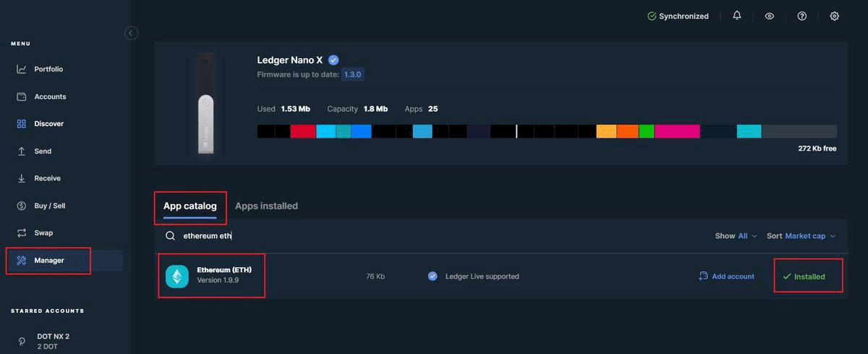Image resolution: width=868 pixels, height=354 pixels.
Task: Click the orange storage bar segment
Action: 627,131
